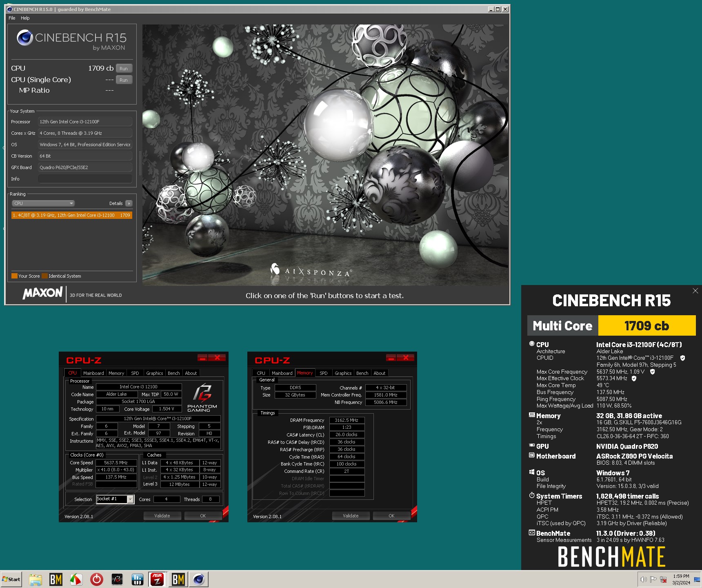Image resolution: width=702 pixels, height=588 pixels.
Task: Click the System Timers stopwatch icon
Action: tap(532, 495)
